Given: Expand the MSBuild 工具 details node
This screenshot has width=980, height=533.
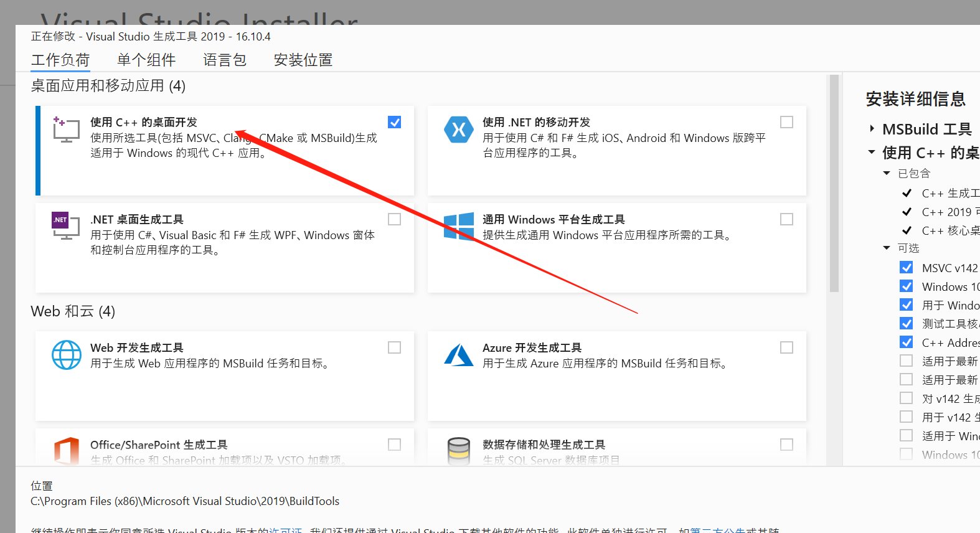Looking at the screenshot, I should 872,129.
